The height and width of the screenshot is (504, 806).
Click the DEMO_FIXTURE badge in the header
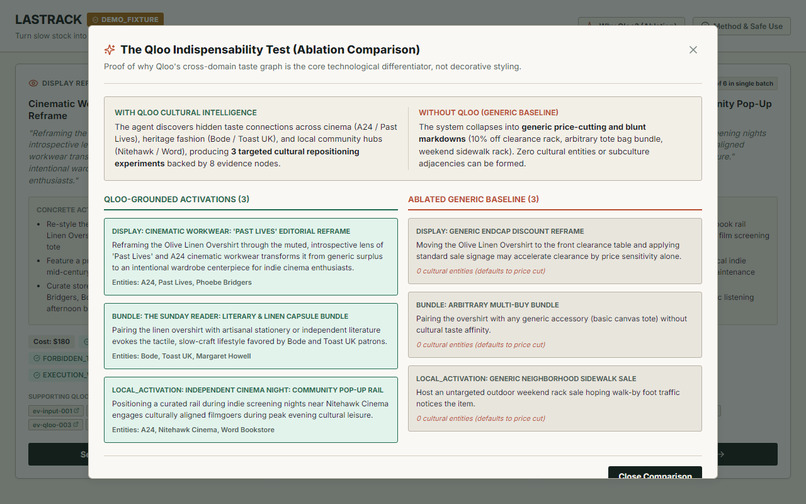(125, 20)
